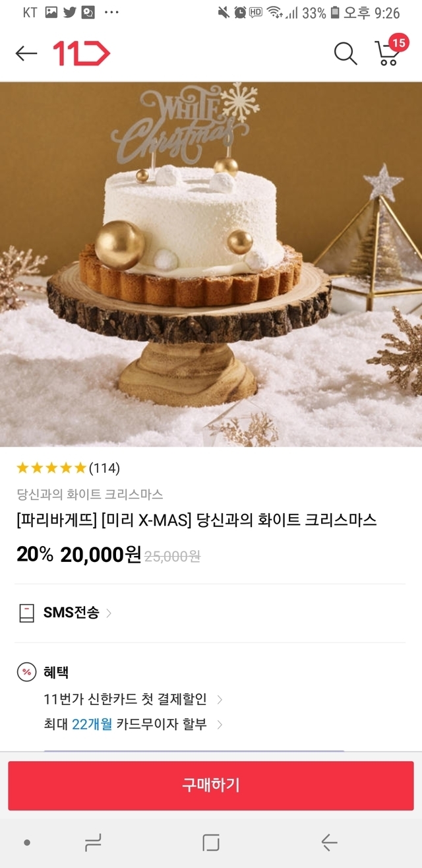The image size is (422, 868).
Task: Open recent apps navigation button
Action: [93, 842]
